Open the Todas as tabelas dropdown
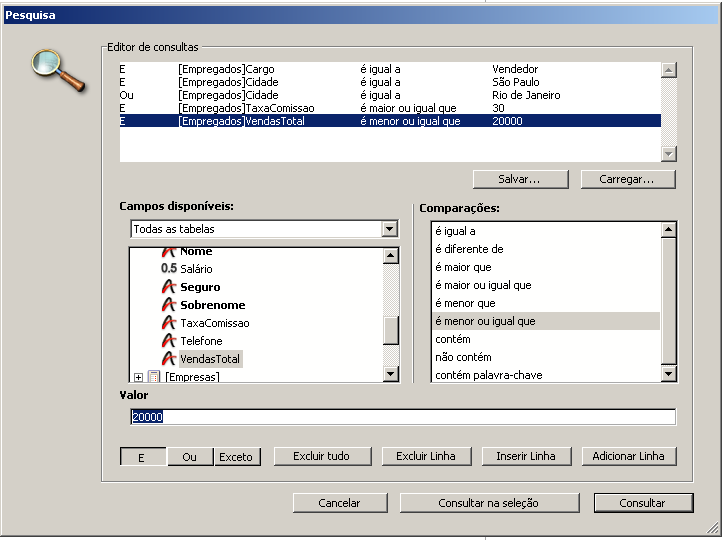Viewport: 722px width, 540px height. point(390,229)
